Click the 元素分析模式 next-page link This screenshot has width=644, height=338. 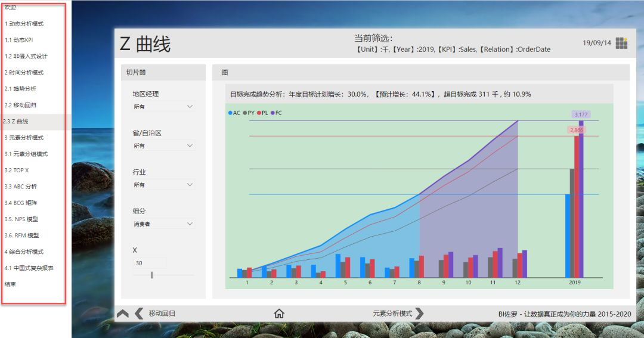(x=392, y=314)
